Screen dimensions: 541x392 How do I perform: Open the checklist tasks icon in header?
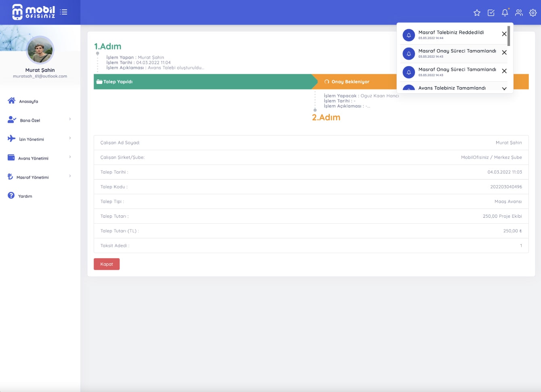tap(491, 13)
